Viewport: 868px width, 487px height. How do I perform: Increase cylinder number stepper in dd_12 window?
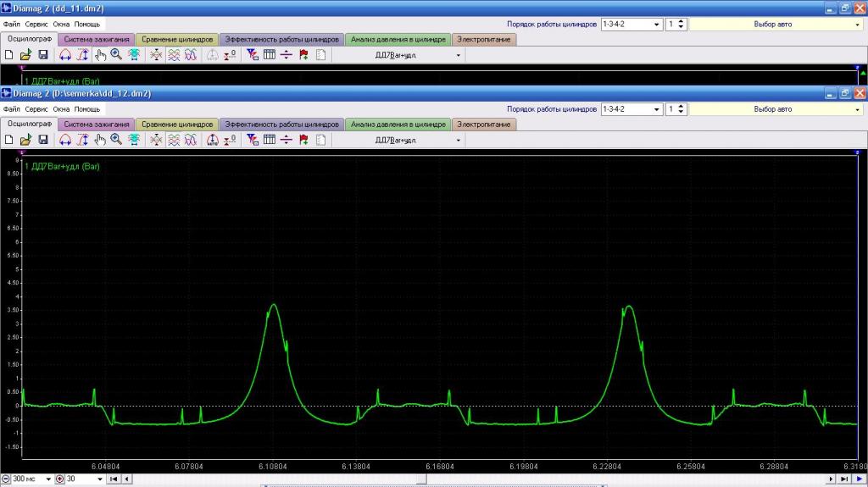tap(681, 106)
